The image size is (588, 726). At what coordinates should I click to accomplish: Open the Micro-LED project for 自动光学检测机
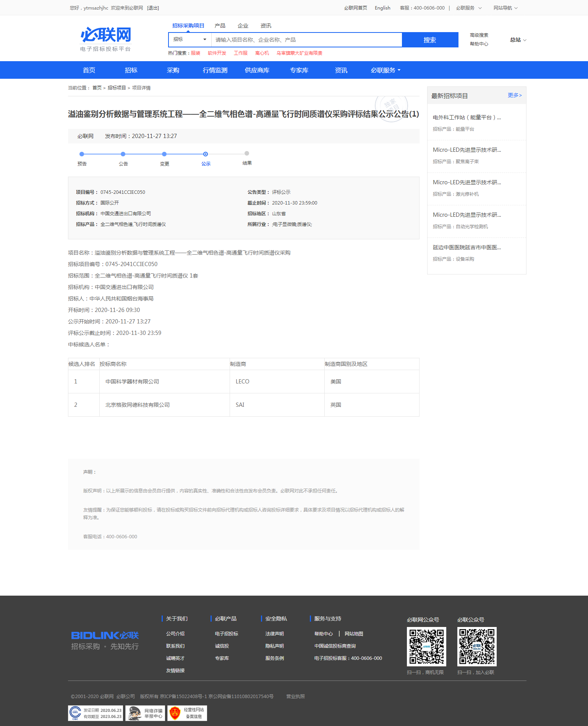467,215
